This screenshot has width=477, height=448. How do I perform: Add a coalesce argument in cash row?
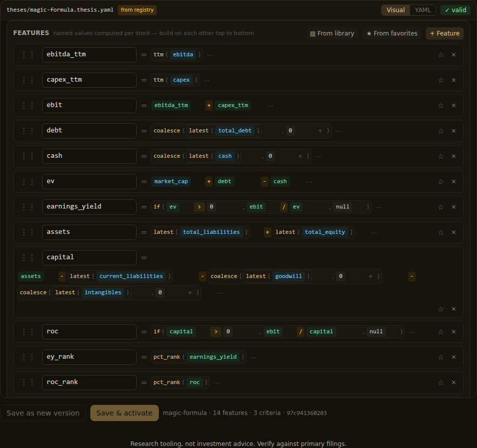click(x=300, y=156)
